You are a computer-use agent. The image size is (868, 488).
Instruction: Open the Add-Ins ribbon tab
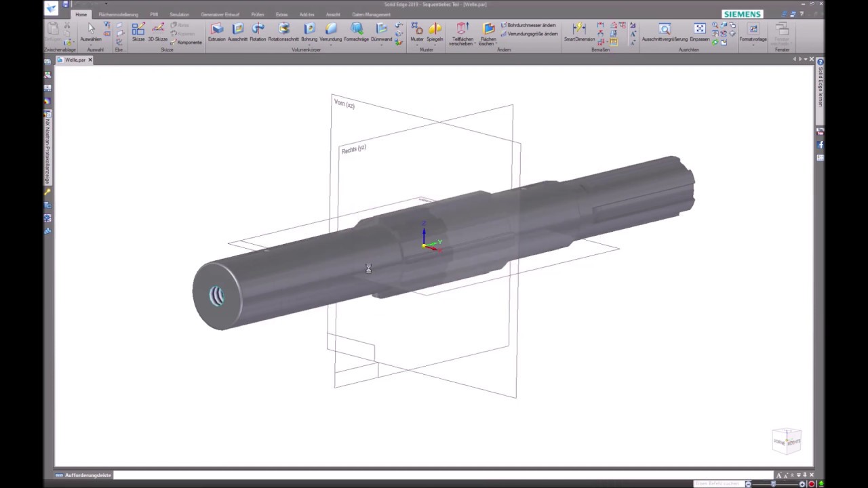pyautogui.click(x=307, y=14)
